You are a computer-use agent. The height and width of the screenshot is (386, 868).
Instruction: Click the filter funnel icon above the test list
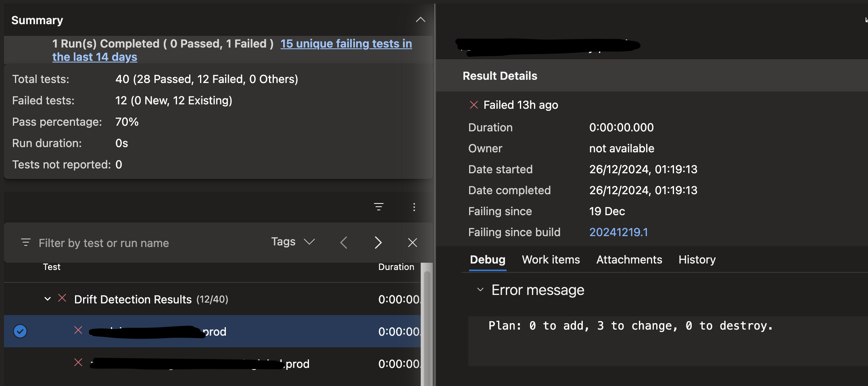379,207
